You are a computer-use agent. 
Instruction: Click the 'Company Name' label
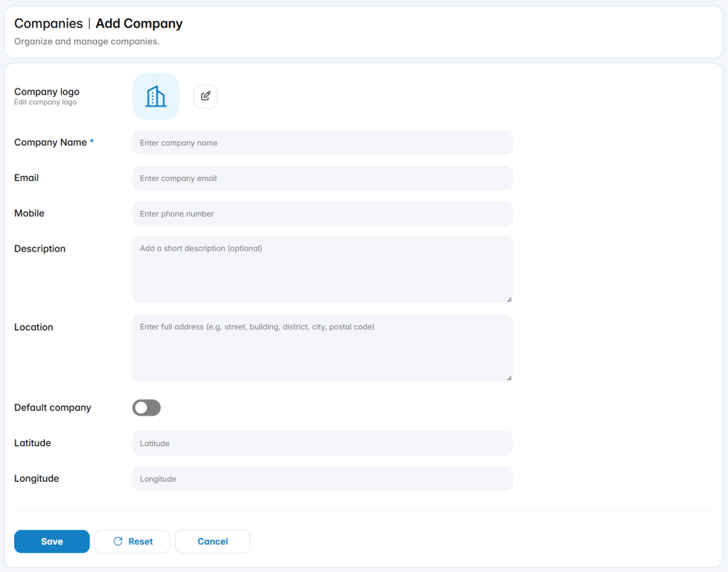point(50,142)
